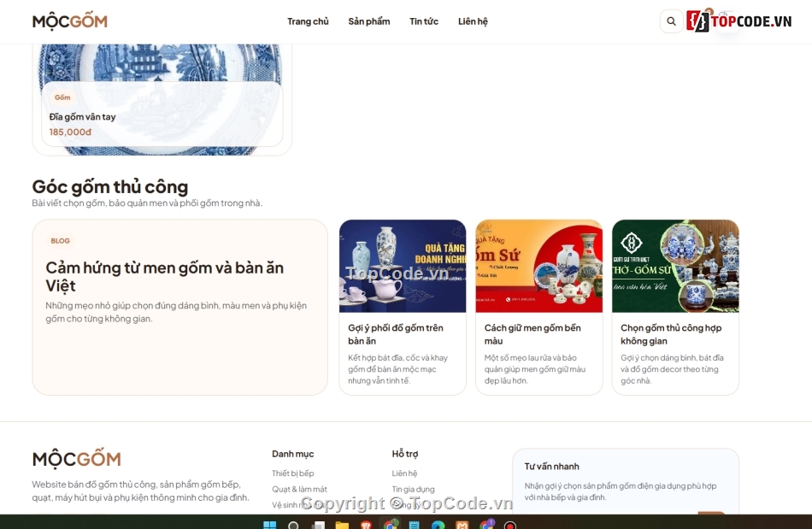This screenshot has width=812, height=529.
Task: Open Gợi ý phối đồ gốm trên bàn ăn
Action: [x=396, y=334]
